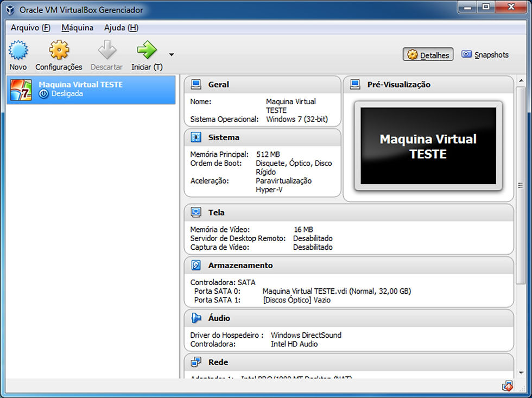Open the Sistema section header link
Viewport: 532px width, 398px height.
coord(224,137)
